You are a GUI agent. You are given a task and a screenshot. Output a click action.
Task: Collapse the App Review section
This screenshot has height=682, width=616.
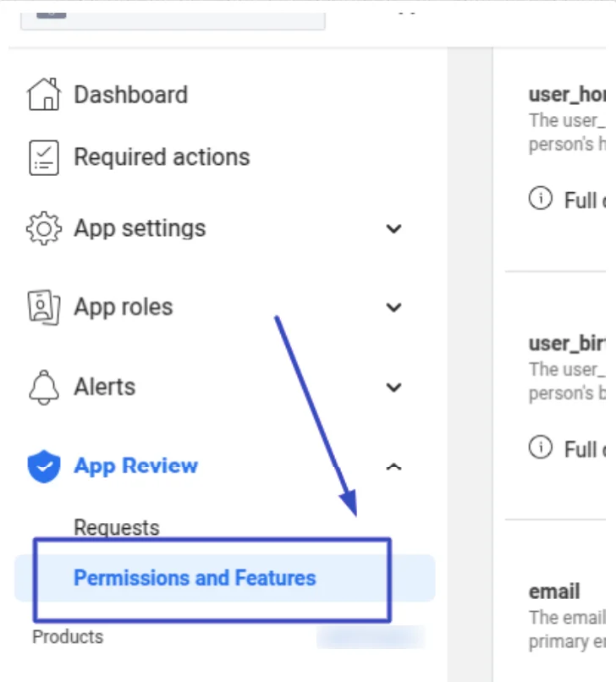[x=393, y=466]
